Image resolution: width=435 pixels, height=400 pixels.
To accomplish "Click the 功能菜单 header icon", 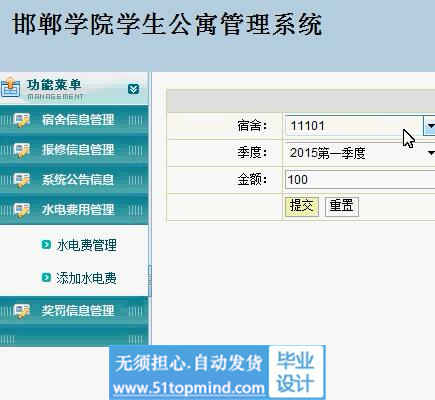I will [x=10, y=87].
